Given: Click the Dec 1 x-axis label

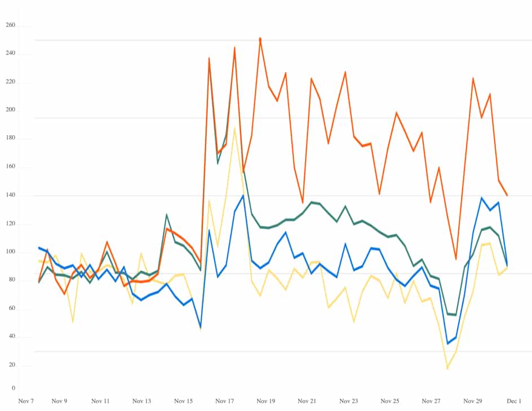Looking at the screenshot, I should pyautogui.click(x=513, y=401).
